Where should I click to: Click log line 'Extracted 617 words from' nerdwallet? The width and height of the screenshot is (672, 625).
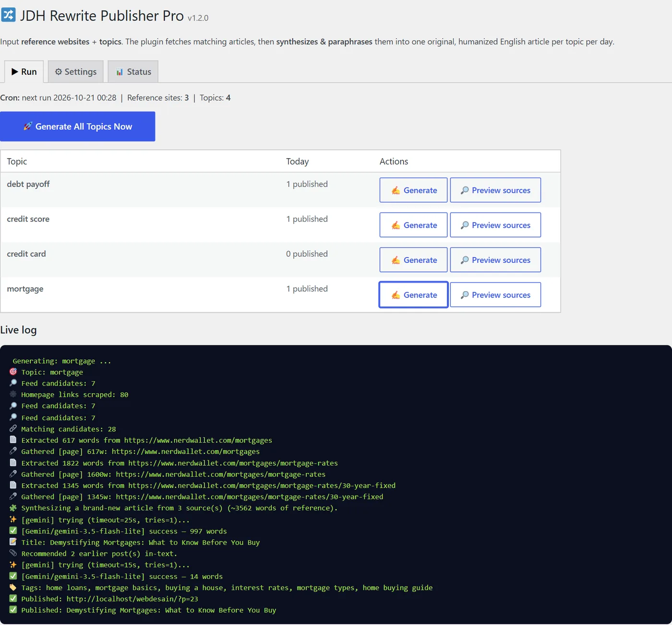tap(146, 440)
